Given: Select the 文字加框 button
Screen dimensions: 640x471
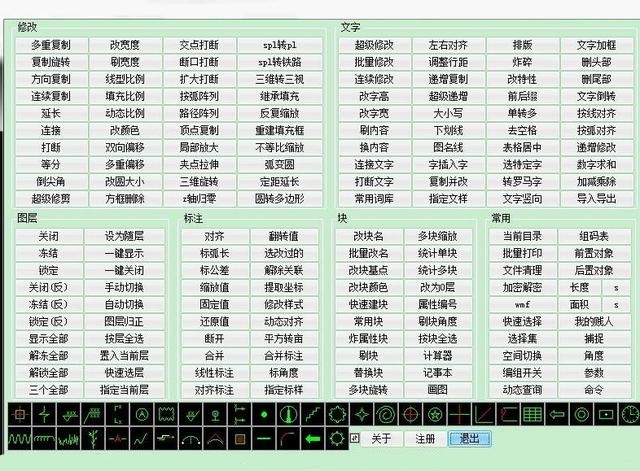Looking at the screenshot, I should click(x=596, y=45).
